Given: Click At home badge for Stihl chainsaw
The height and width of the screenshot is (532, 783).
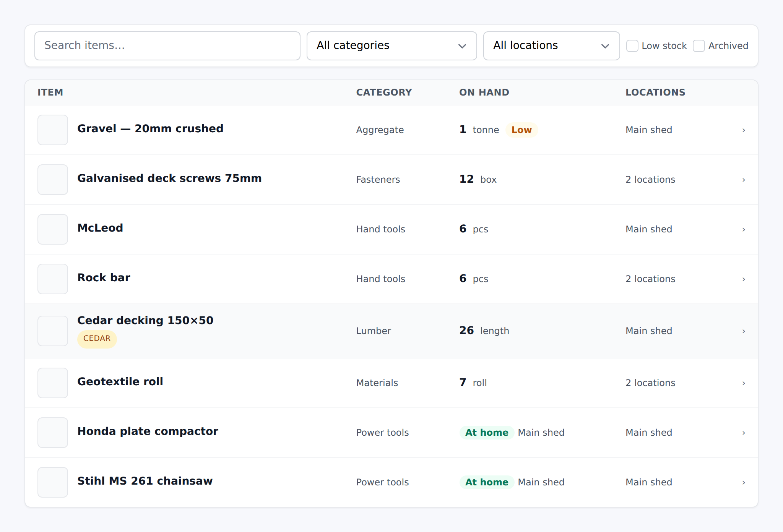Looking at the screenshot, I should 487,482.
